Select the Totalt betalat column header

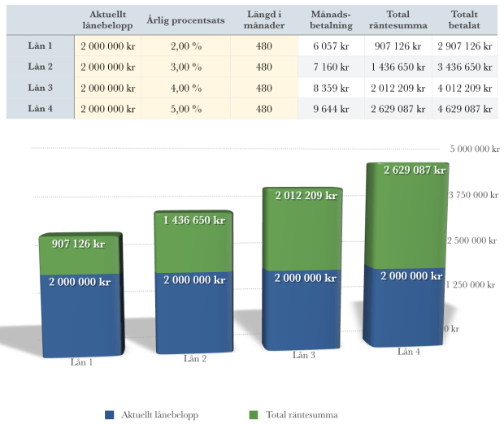[x=463, y=20]
